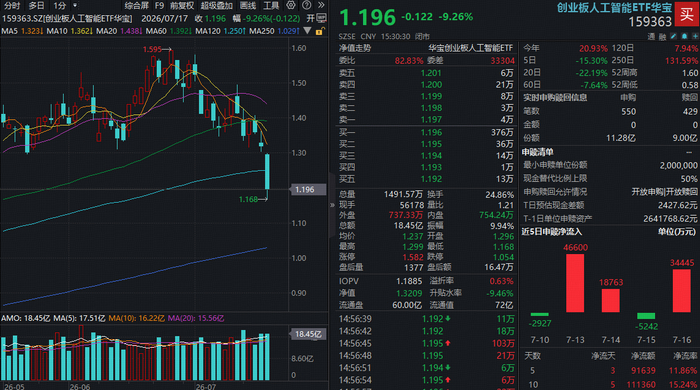Screen dimensions: 700x390
Task: Open the 综合屏 combined screen
Action: coord(137,5)
